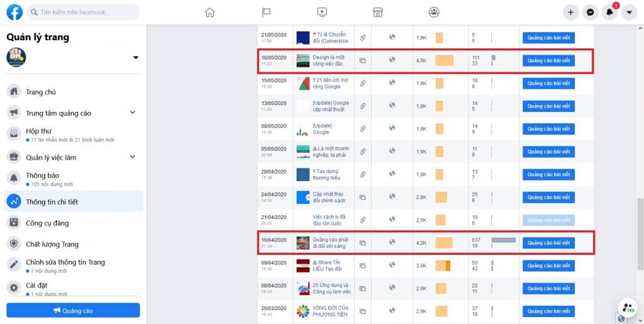Boost the 28/04/2020 post

[x=548, y=174]
